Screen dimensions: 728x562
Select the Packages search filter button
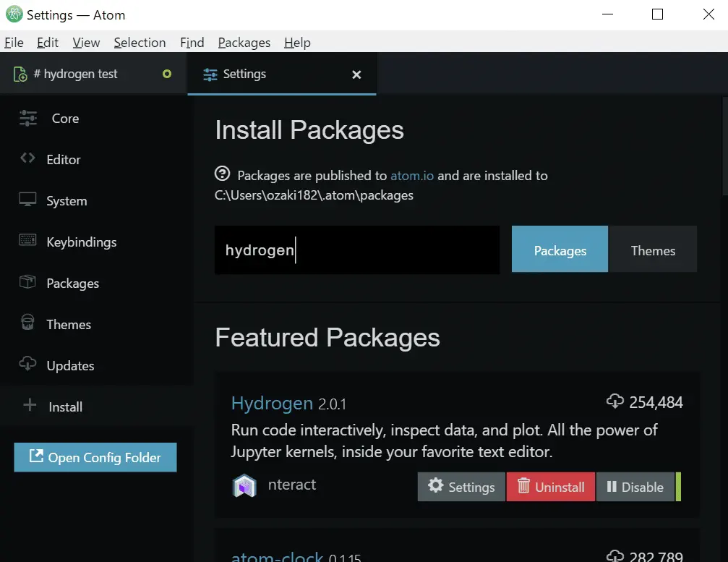click(x=560, y=251)
